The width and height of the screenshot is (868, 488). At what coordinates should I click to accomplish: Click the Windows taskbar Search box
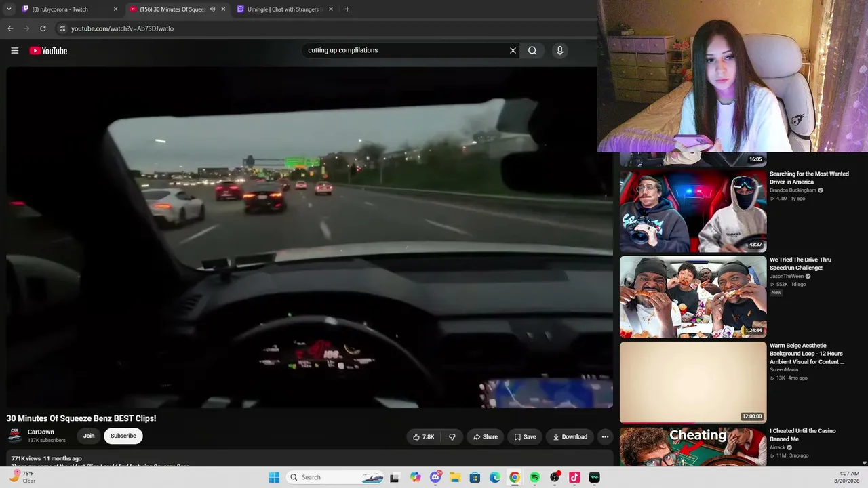pos(336,477)
